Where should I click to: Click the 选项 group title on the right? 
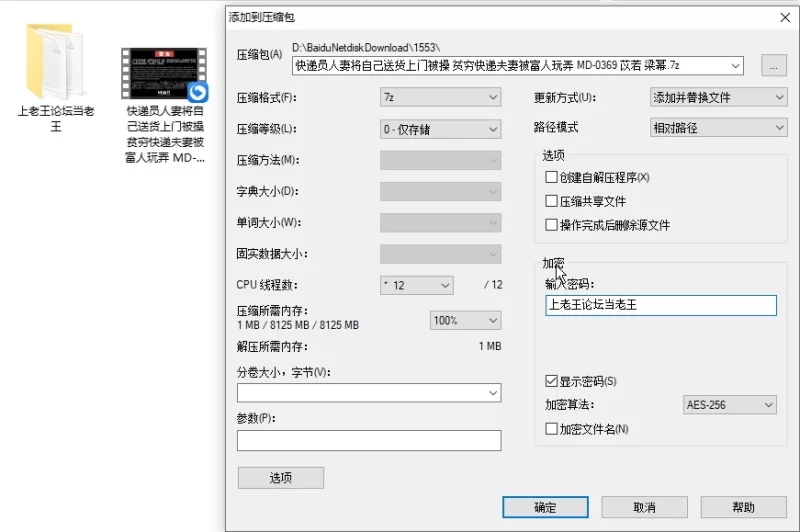pyautogui.click(x=553, y=155)
